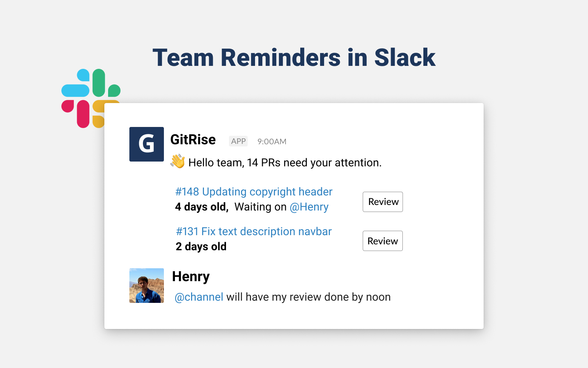Click Henry's username above his message
The width and height of the screenshot is (588, 368).
tap(191, 276)
